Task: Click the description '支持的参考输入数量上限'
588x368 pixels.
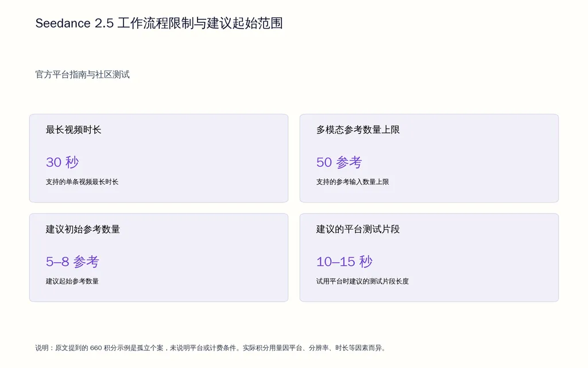Action: point(353,182)
